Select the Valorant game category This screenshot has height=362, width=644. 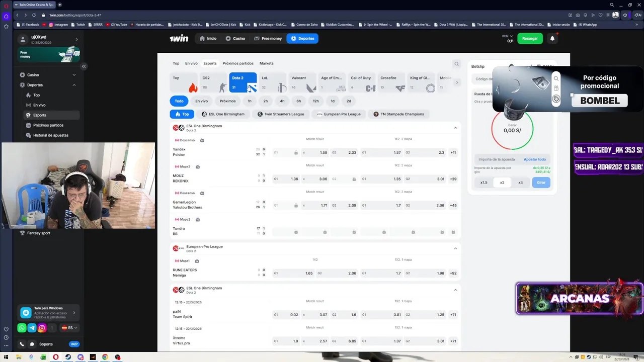(303, 82)
